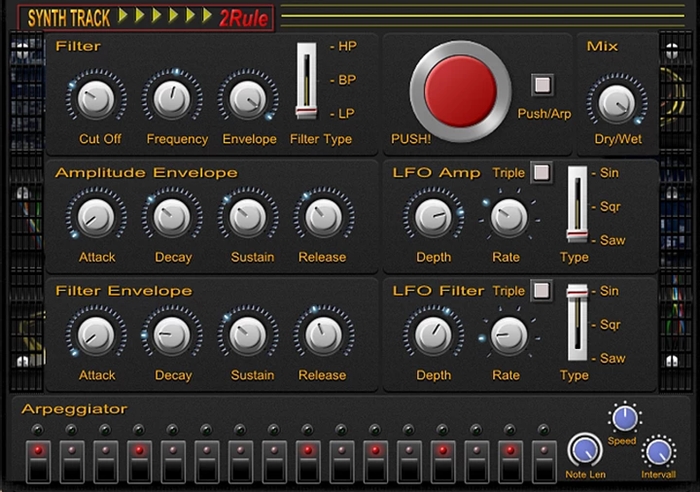Select Saw waveform for LFO Amp
Image resolution: width=700 pixels, height=492 pixels.
click(608, 240)
